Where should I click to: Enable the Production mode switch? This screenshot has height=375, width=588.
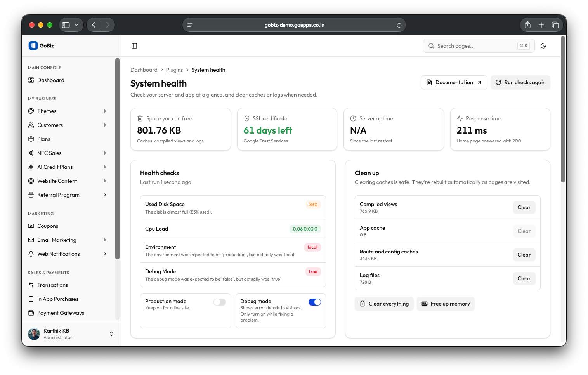tap(220, 302)
